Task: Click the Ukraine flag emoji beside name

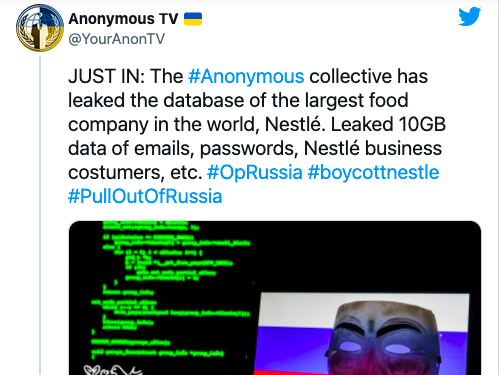Action: [x=193, y=19]
